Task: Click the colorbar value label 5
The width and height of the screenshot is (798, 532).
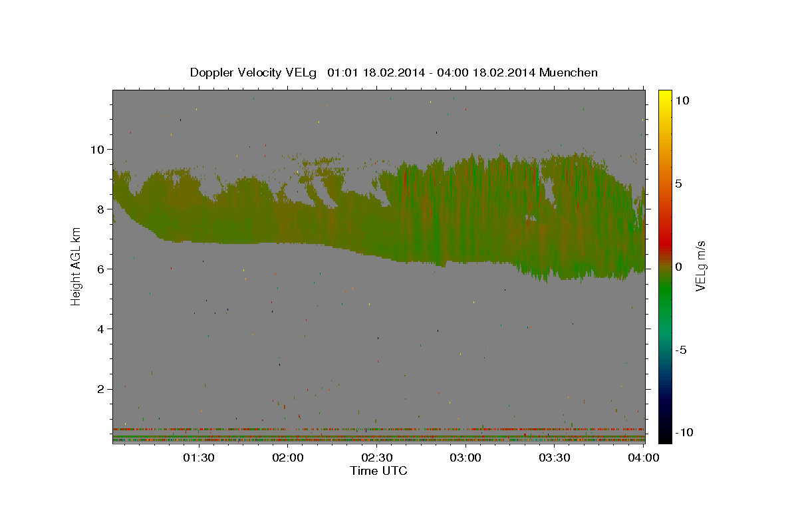Action: tap(678, 183)
